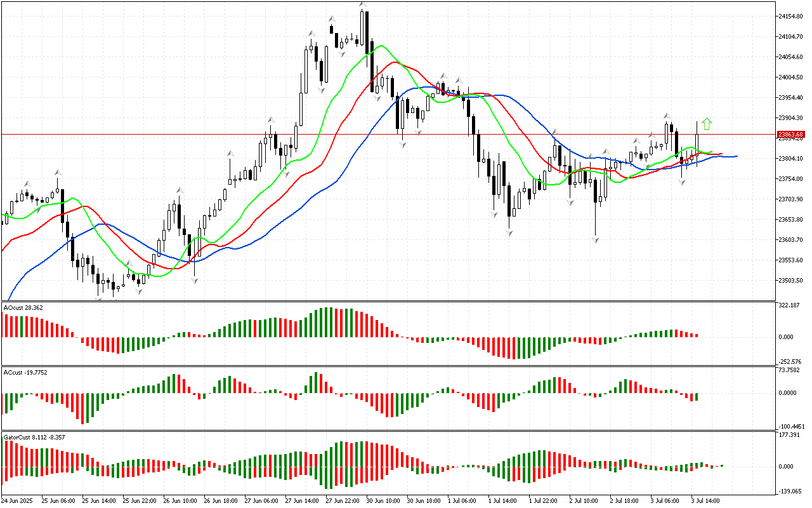Viewport: 812px width, 508px height.
Task: Click the up fractal above the highest candle
Action: (x=362, y=5)
